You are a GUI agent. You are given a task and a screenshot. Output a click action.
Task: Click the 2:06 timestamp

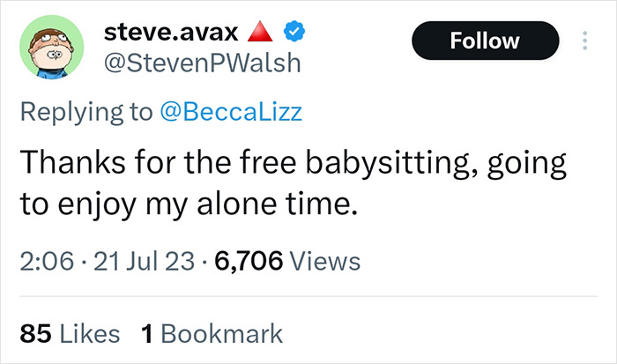(44, 261)
